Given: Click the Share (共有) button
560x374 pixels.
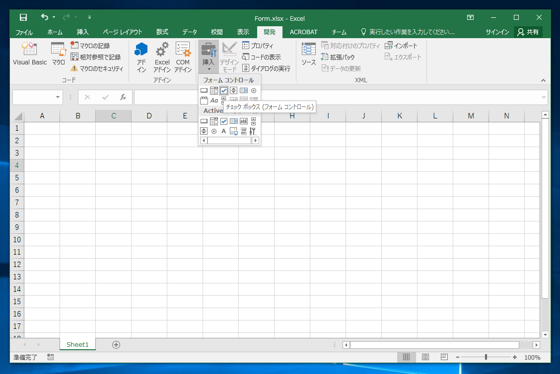Looking at the screenshot, I should [528, 32].
